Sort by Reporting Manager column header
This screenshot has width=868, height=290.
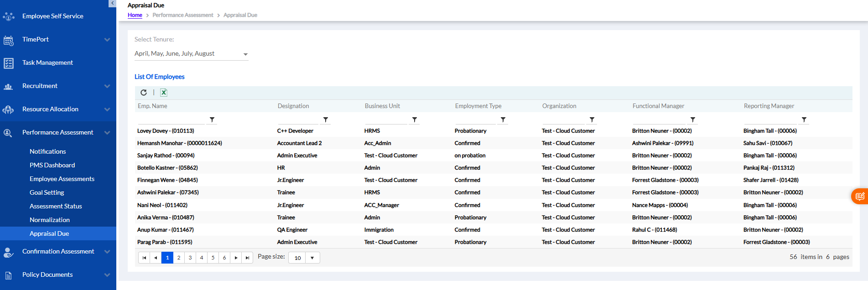tap(769, 106)
